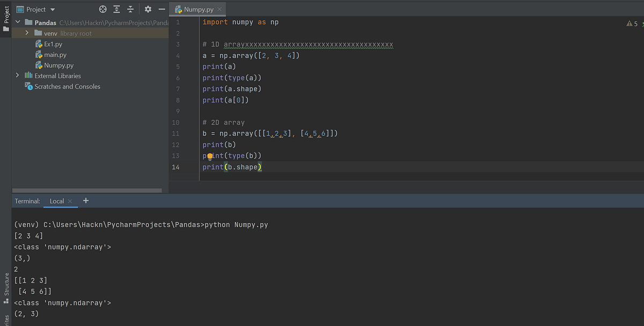This screenshot has width=644, height=326.
Task: Select External Libraries in project tree
Action: tap(53, 76)
